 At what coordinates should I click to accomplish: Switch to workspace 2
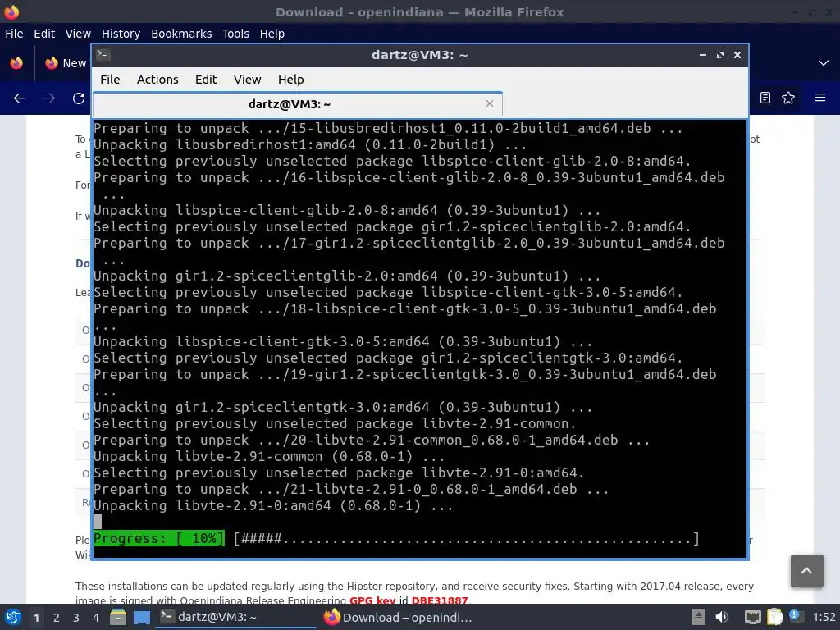point(57,618)
